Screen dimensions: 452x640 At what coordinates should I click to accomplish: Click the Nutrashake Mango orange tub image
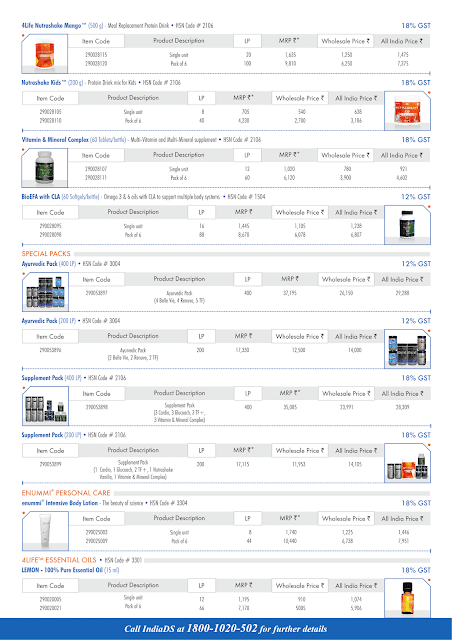[45, 54]
